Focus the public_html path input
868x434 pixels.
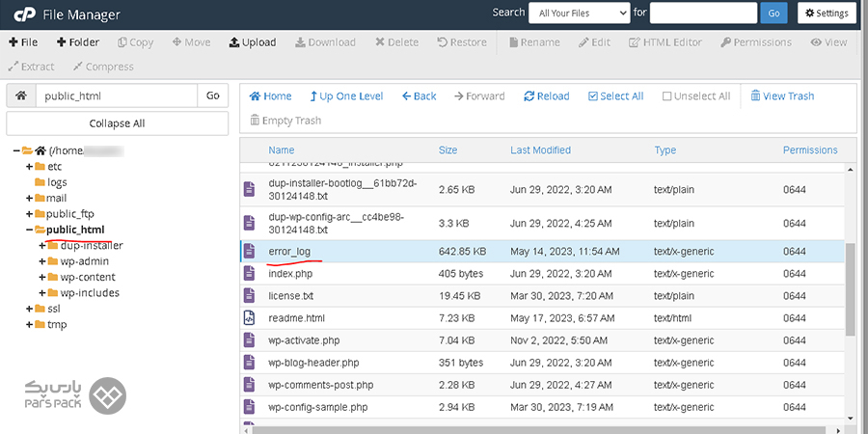117,95
